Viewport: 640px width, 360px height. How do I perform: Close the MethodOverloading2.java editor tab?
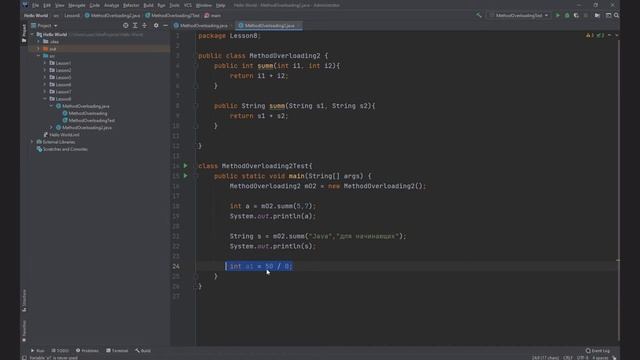(x=299, y=25)
